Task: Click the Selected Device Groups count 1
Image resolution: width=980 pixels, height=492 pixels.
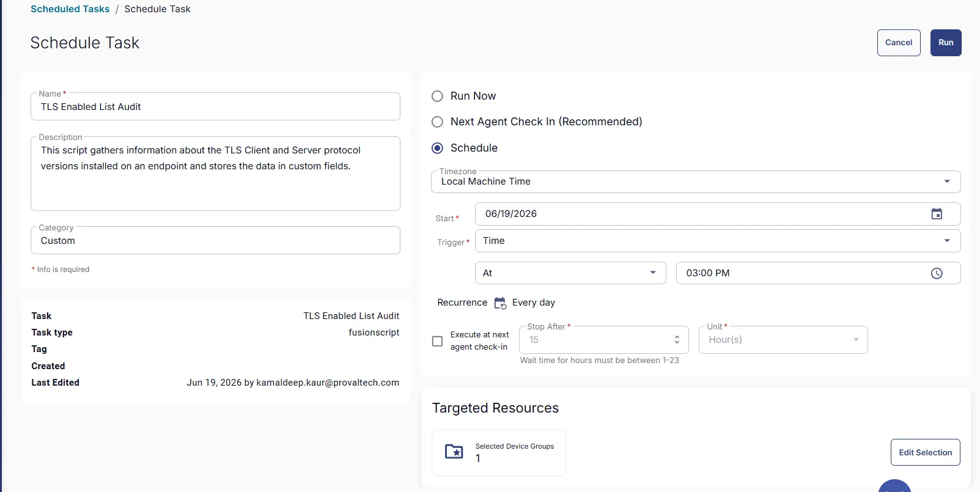Action: 478,458
